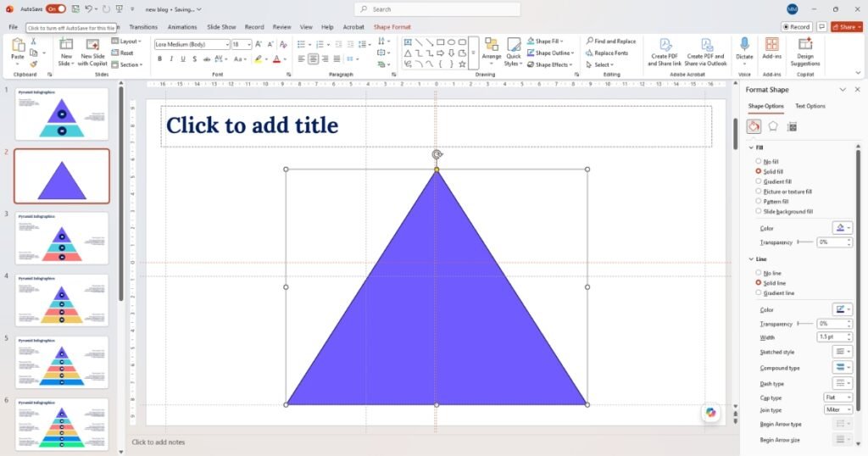Switch to the Transitions tab
The image size is (868, 456).
point(143,26)
